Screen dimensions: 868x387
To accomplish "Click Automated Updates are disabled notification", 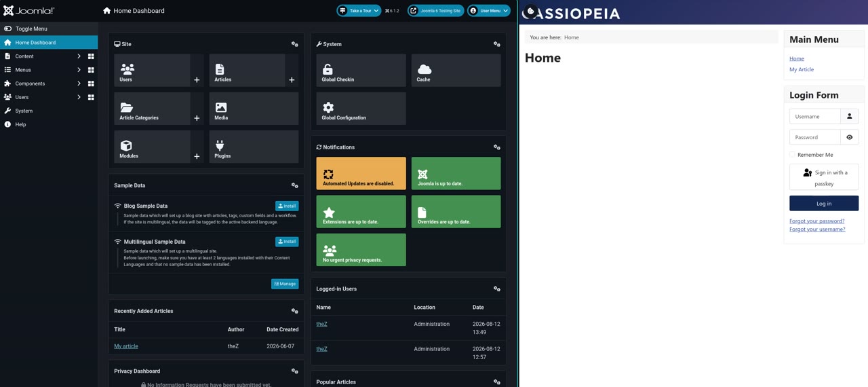I will click(x=361, y=174).
